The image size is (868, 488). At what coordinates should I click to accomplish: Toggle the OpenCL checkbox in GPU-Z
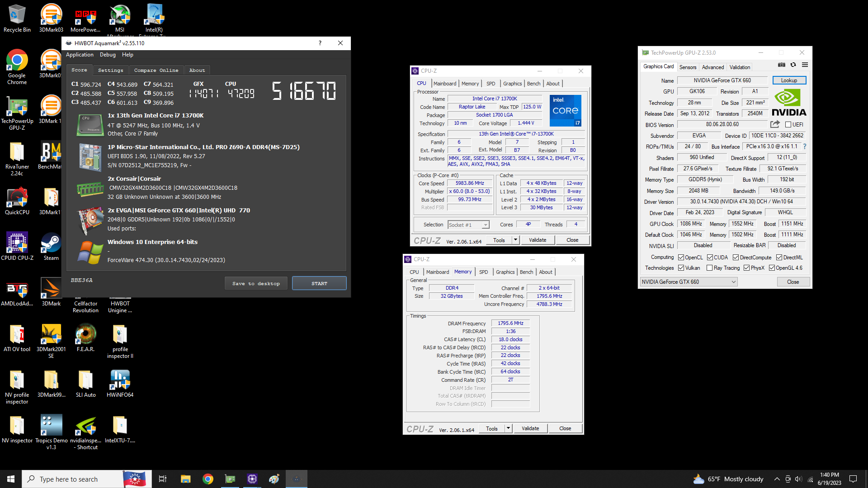pyautogui.click(x=681, y=258)
